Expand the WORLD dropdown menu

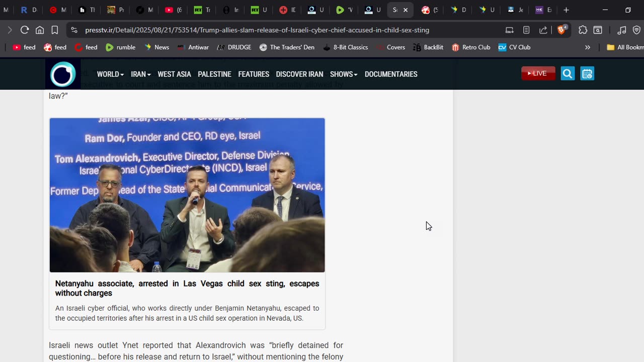coord(110,74)
